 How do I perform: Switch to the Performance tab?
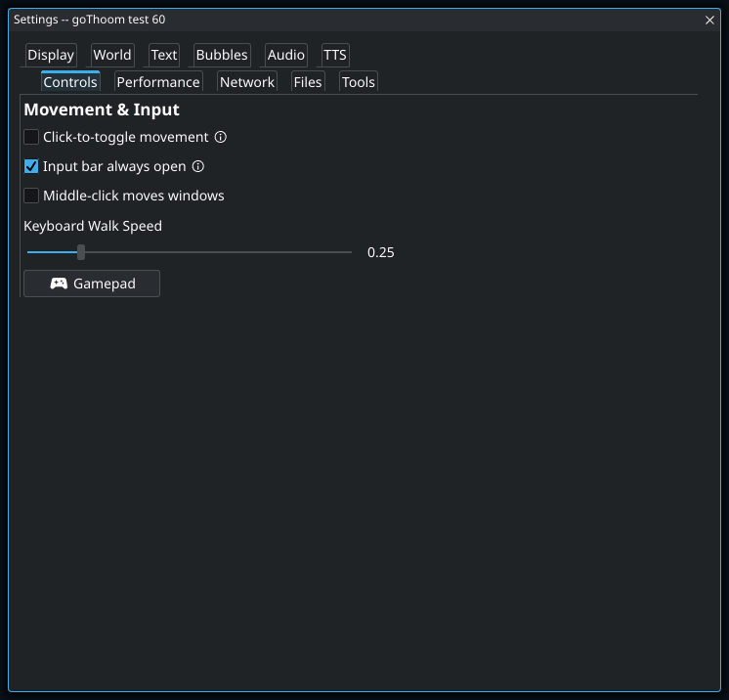[158, 82]
